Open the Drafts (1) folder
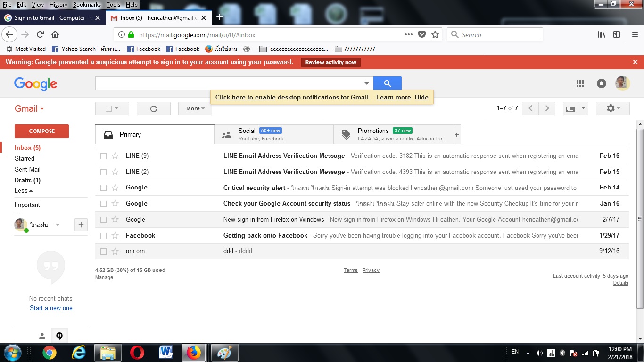This screenshot has height=362, width=644. coord(27,180)
